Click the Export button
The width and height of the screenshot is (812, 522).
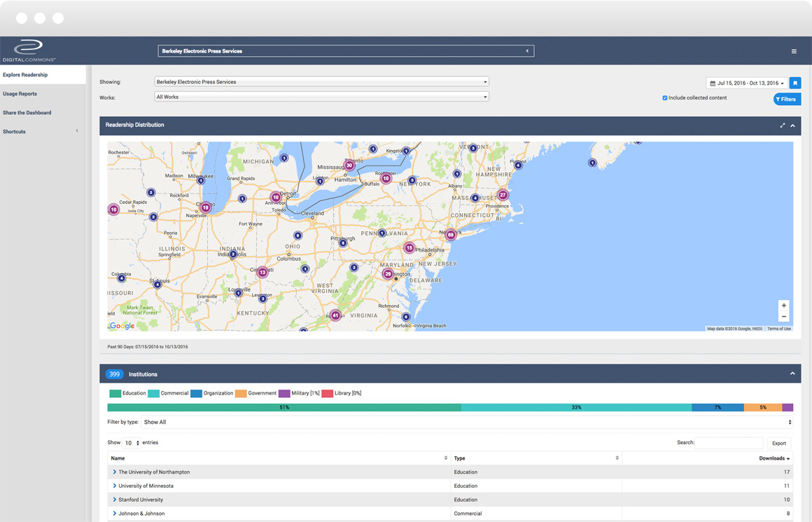[779, 443]
